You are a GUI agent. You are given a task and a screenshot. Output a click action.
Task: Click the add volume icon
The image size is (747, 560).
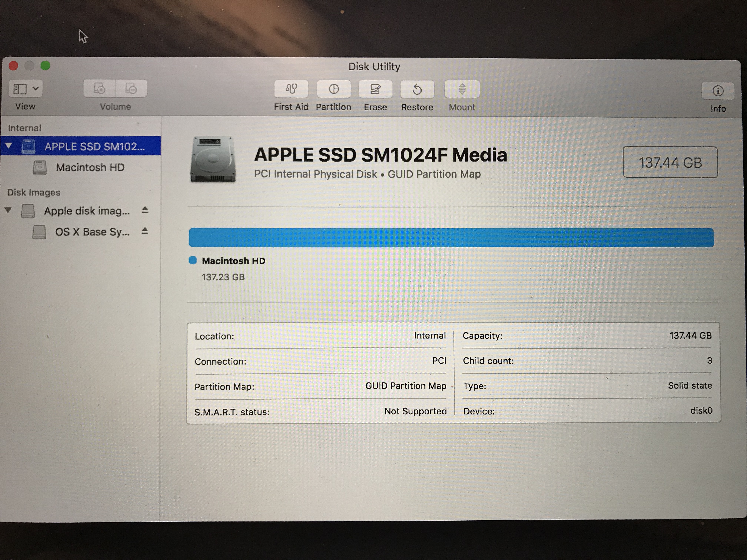(99, 89)
